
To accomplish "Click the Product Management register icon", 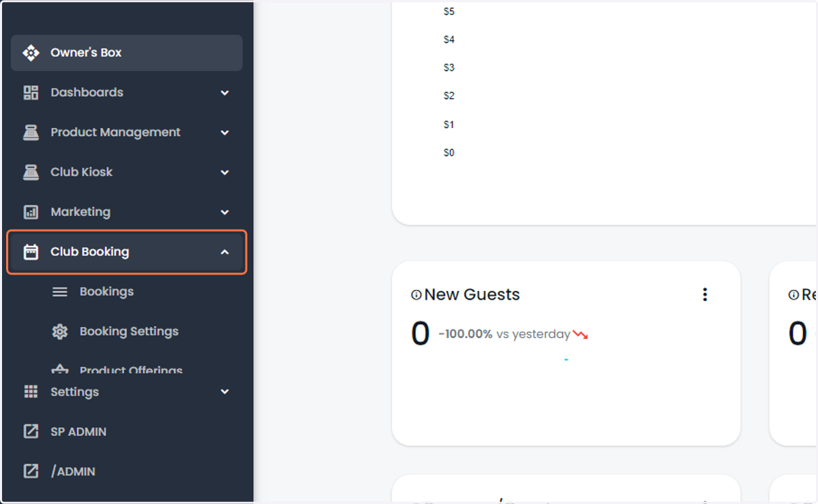I will point(31,133).
